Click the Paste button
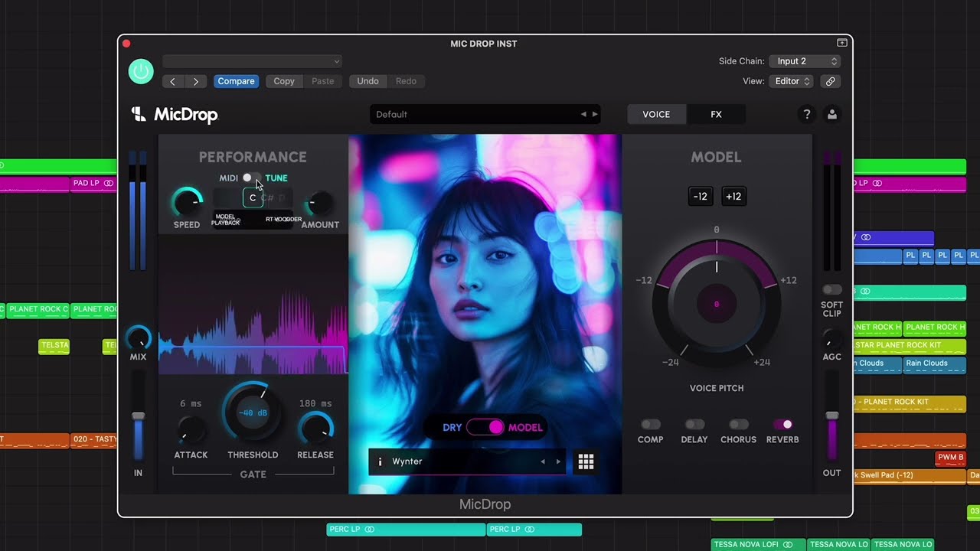The height and width of the screenshot is (551, 980). (323, 81)
